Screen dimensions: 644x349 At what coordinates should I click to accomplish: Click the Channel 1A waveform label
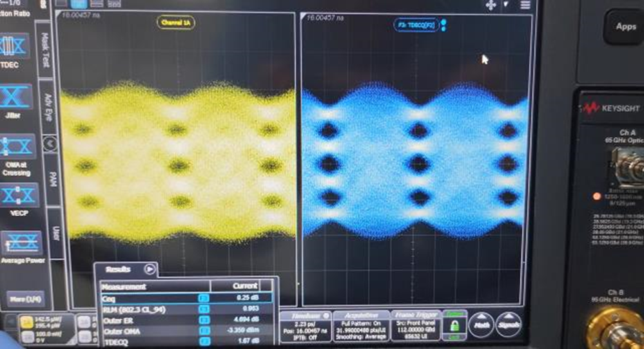[x=176, y=23]
